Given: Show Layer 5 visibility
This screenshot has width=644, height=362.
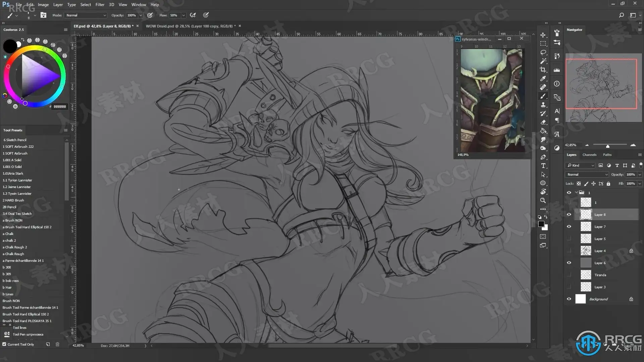Looking at the screenshot, I should coord(569,239).
